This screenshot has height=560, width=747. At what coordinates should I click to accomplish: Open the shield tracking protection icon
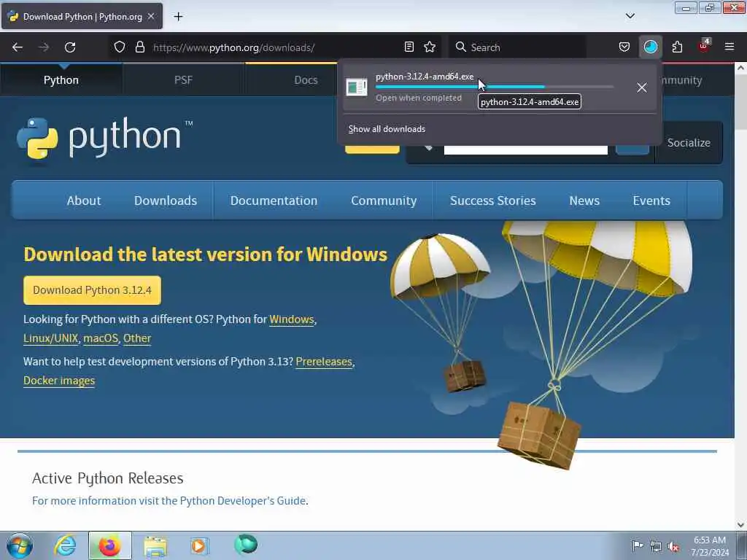click(120, 47)
